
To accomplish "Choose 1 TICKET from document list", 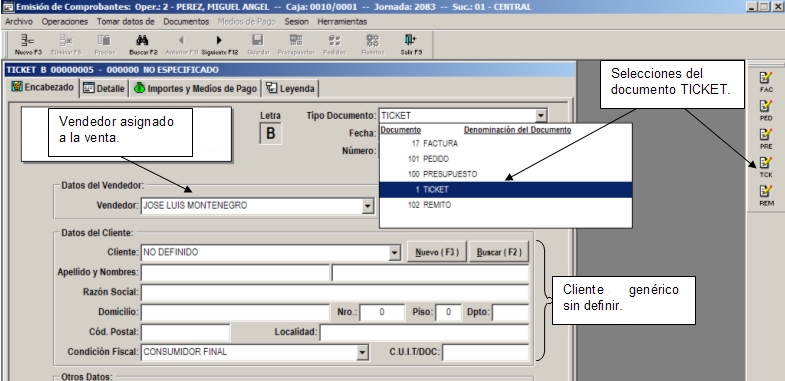I will coord(506,190).
